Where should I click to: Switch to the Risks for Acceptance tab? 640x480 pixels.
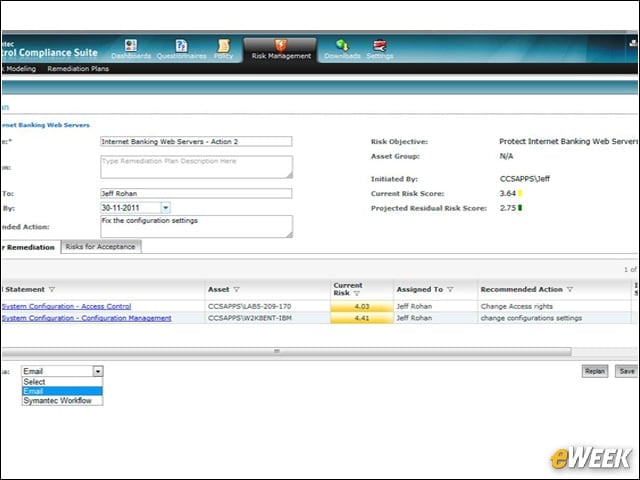point(100,247)
